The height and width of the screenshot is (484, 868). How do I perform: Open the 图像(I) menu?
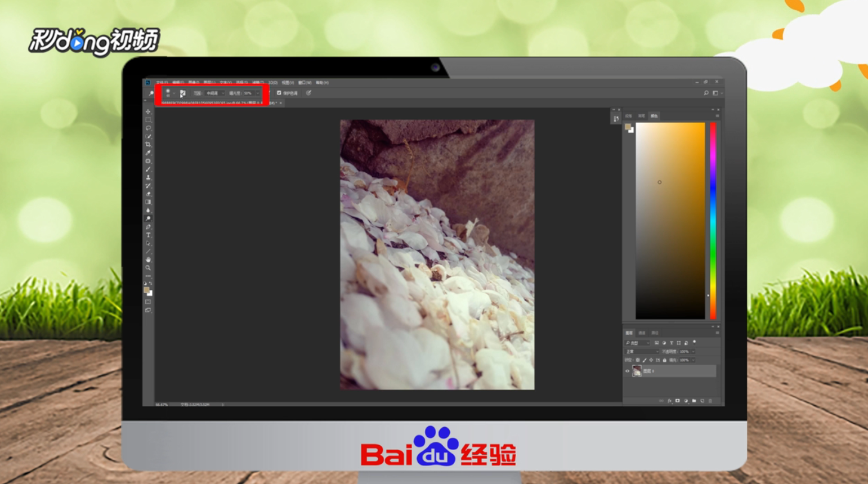[194, 83]
